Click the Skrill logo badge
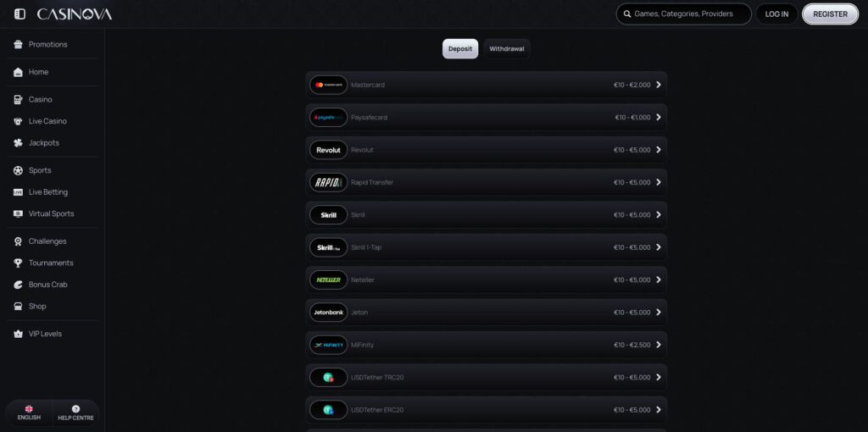This screenshot has height=432, width=868. click(x=328, y=214)
